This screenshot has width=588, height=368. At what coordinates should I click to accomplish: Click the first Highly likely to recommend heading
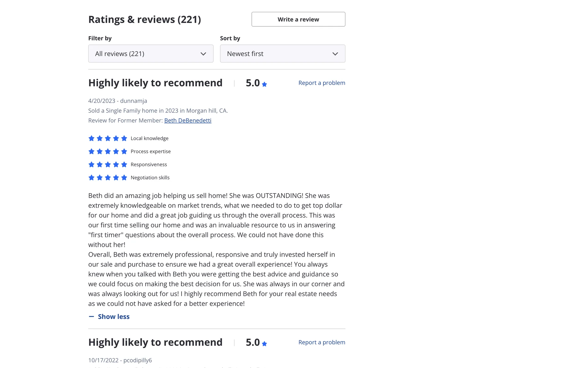pos(155,83)
